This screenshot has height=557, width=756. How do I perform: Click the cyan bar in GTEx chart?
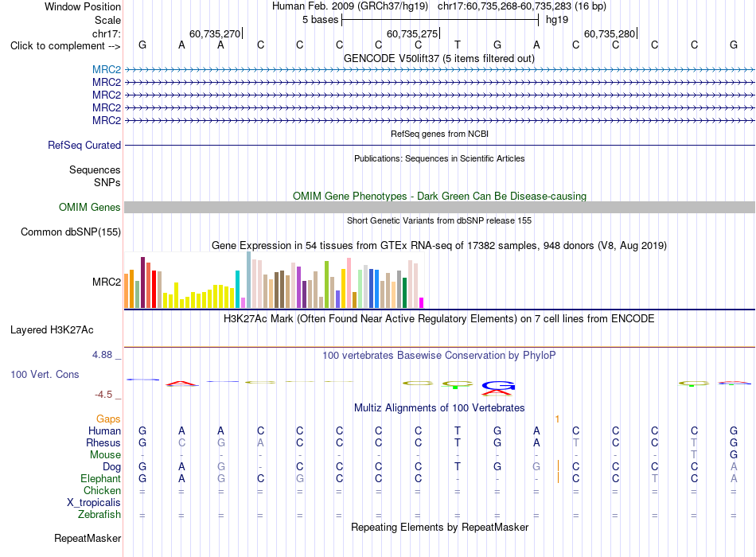coord(237,290)
